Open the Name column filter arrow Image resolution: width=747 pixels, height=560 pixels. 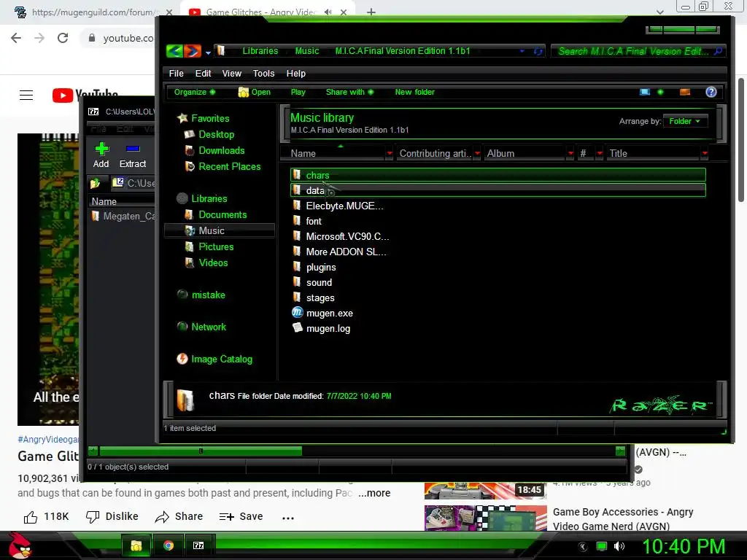pyautogui.click(x=390, y=153)
